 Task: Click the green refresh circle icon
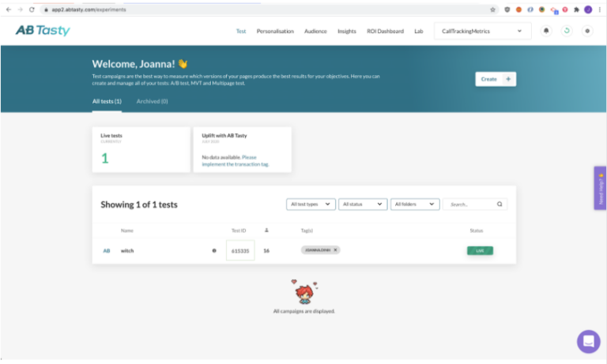point(566,31)
